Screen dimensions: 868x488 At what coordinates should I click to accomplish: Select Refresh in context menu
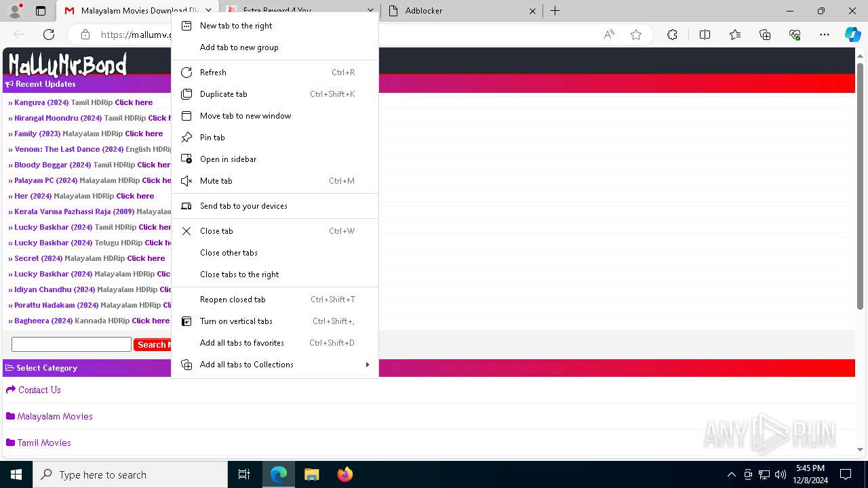click(275, 73)
